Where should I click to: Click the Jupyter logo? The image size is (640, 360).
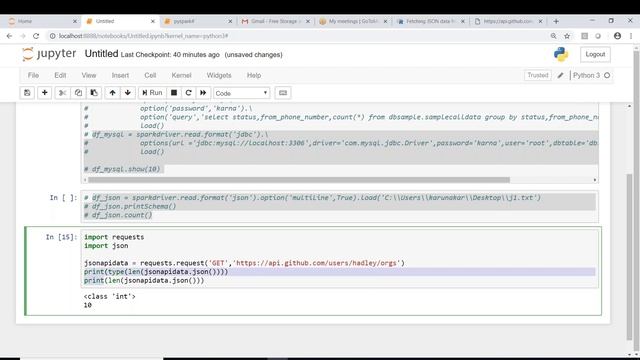click(49, 54)
